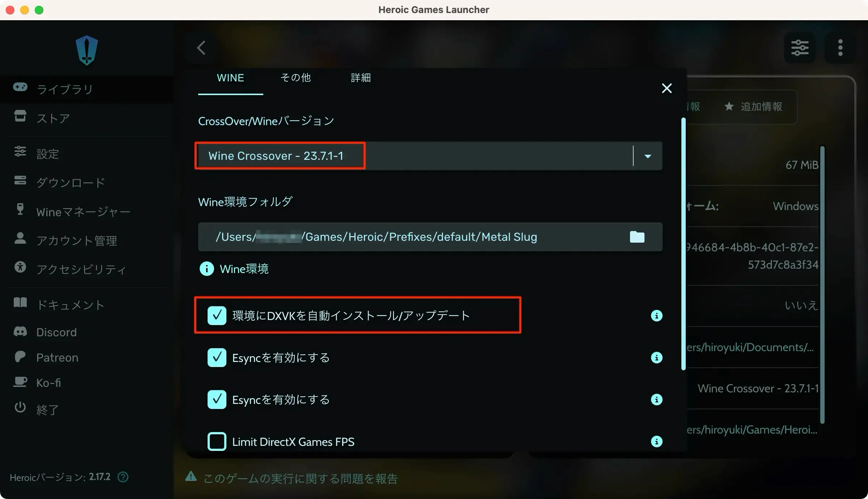Screen dimensions: 868x499
Task: Open game settings sliders icon top right
Action: [x=800, y=48]
